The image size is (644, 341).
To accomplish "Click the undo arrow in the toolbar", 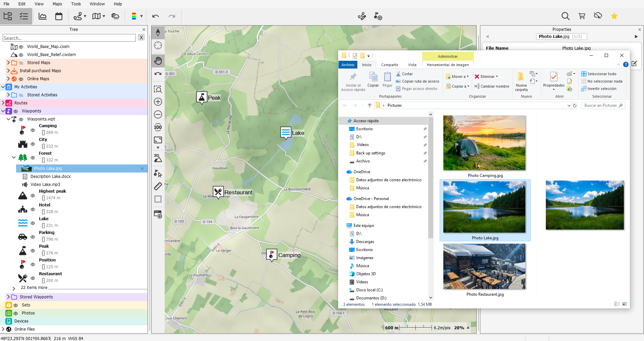I will coord(156,16).
